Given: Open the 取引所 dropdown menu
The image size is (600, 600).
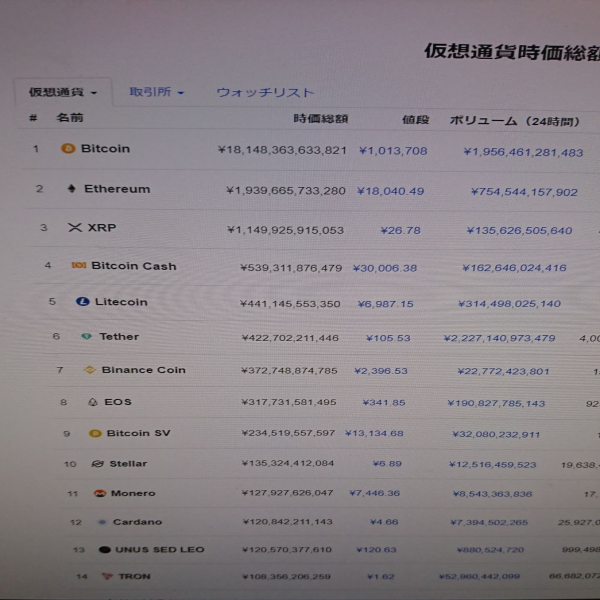Looking at the screenshot, I should click(x=157, y=92).
